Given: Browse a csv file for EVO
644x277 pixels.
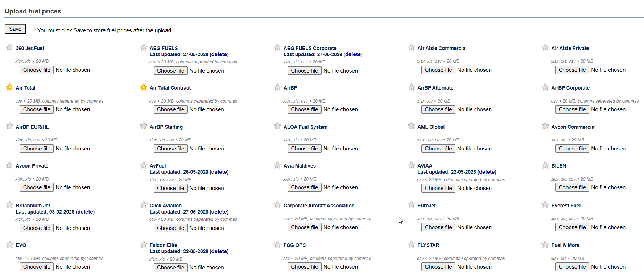Looking at the screenshot, I should 37,267.
